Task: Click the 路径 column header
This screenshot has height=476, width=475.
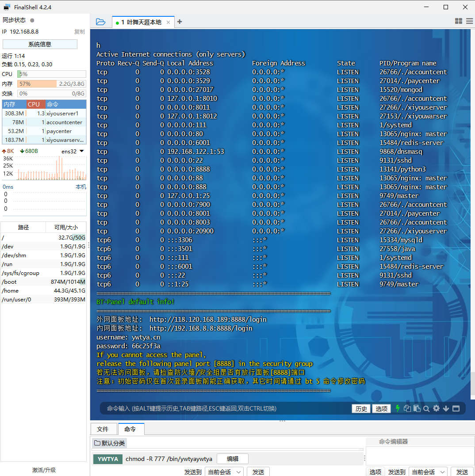Action: [x=23, y=227]
